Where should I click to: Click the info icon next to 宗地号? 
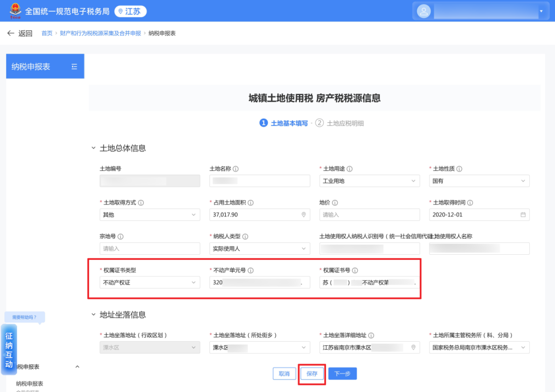(120, 236)
